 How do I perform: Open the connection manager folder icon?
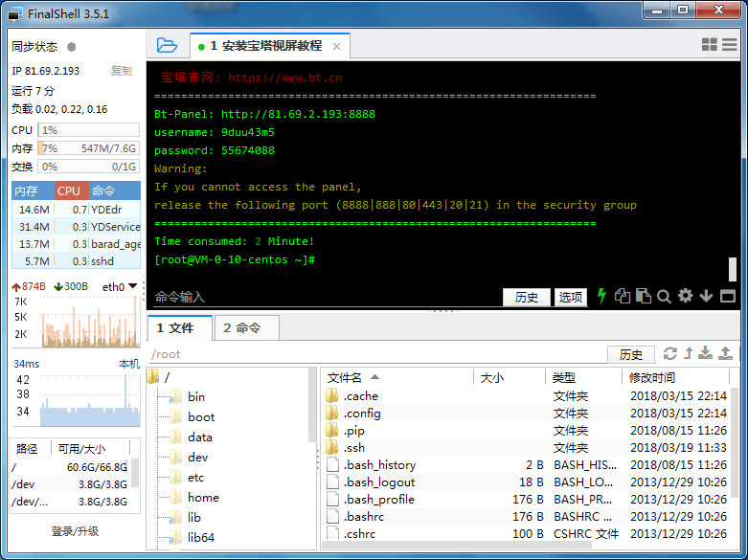pos(167,45)
